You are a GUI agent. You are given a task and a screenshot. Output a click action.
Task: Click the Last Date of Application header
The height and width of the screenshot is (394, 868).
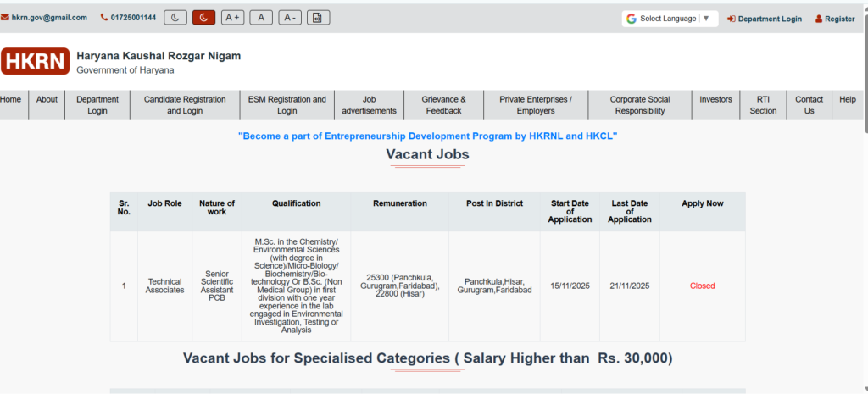click(630, 211)
